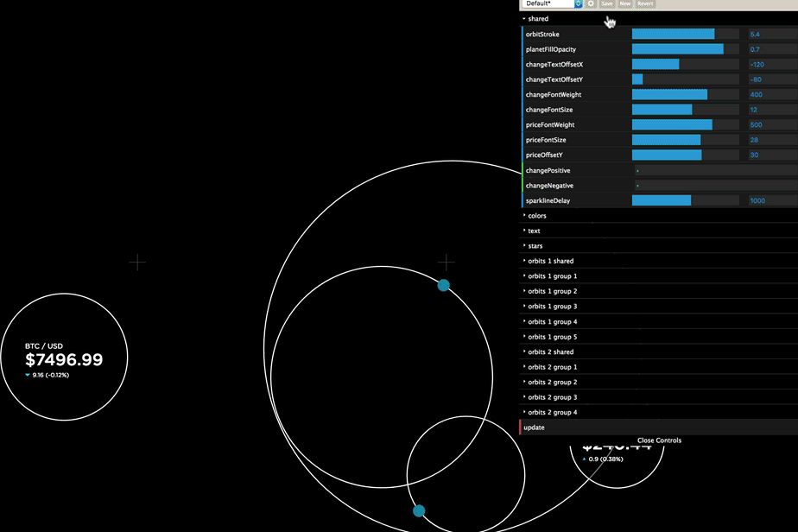Click the 0.9 (0.38%) change text
The image size is (798, 532).
coord(605,459)
